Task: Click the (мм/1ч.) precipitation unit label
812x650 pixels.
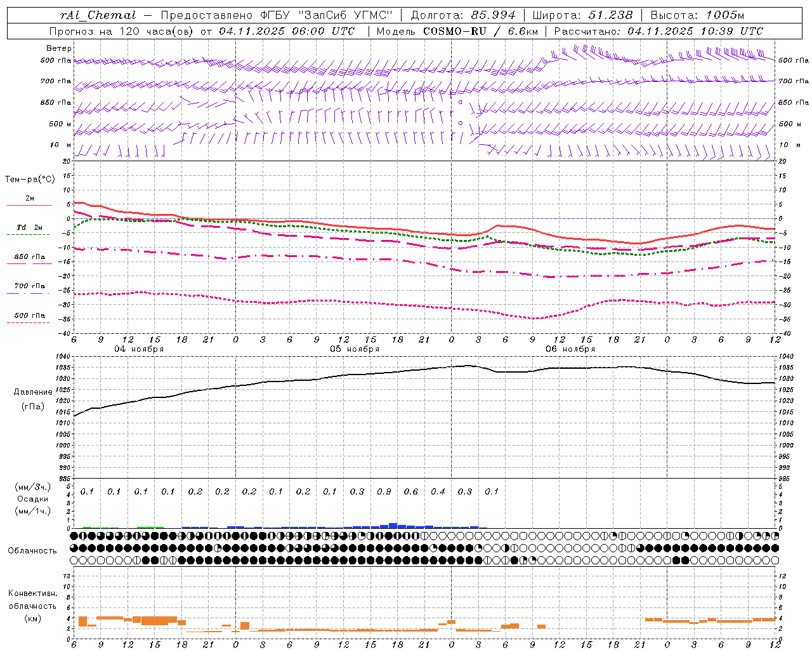Action: [33, 511]
